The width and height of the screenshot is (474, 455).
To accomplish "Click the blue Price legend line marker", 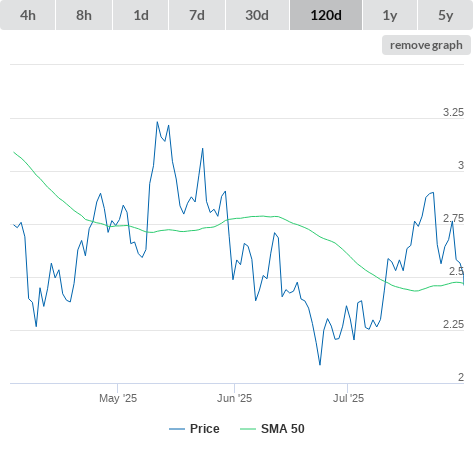I will [177, 429].
